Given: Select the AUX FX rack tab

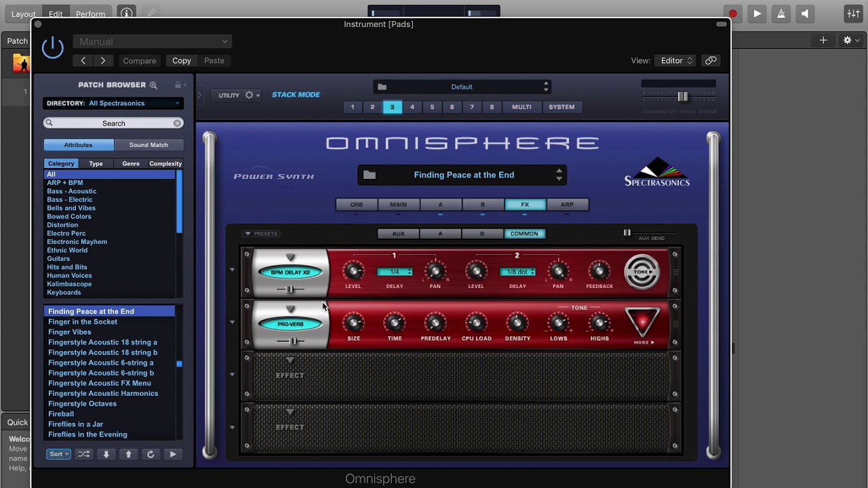Looking at the screenshot, I should [398, 234].
